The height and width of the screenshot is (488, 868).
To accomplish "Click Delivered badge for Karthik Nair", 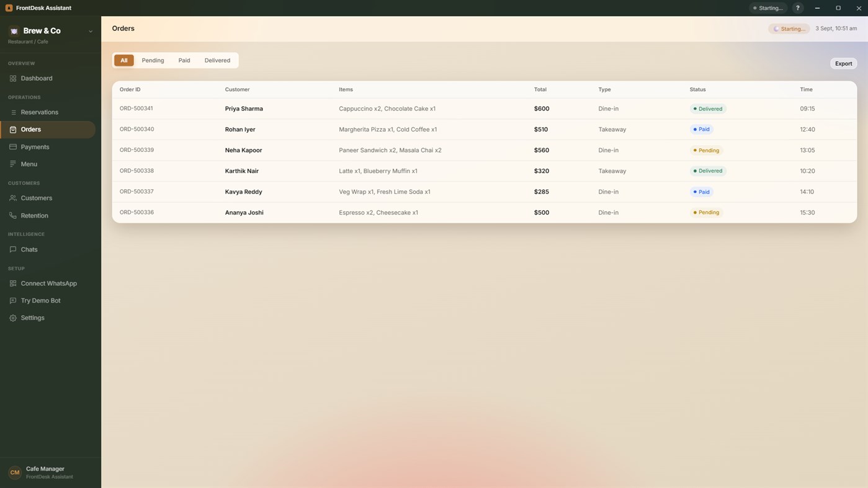I will [708, 171].
